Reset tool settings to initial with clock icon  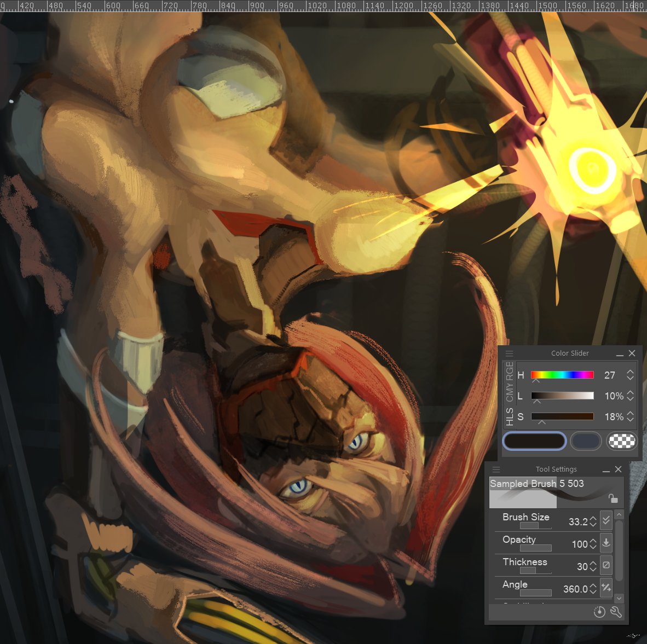[599, 612]
